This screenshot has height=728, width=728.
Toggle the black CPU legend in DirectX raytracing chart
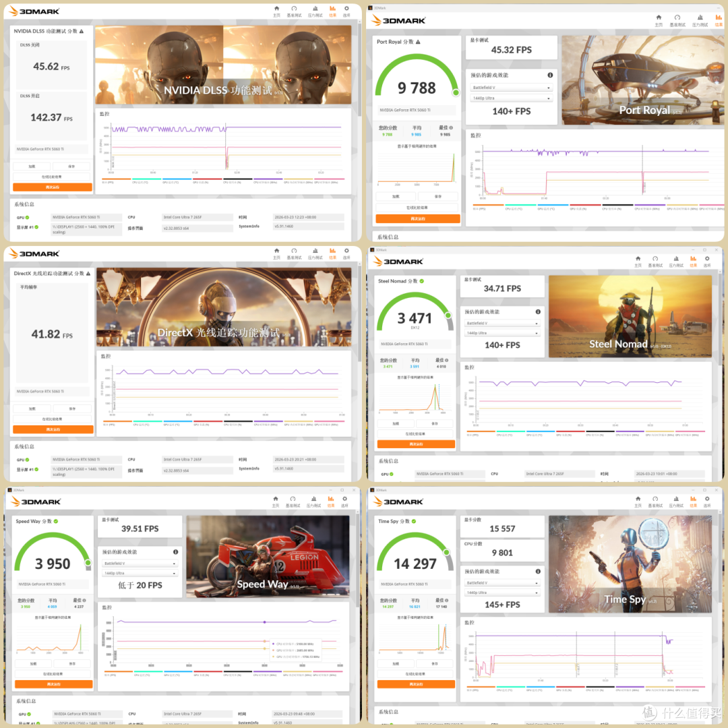238,423
